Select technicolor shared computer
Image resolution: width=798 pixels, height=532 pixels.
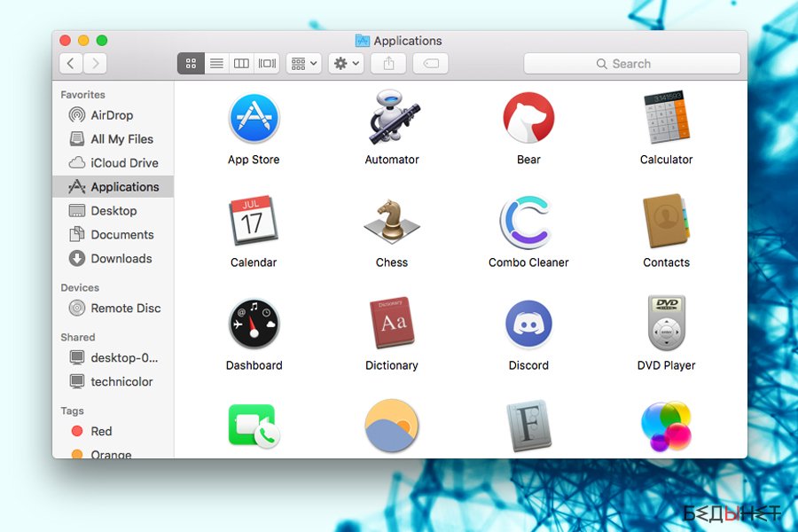click(x=113, y=382)
